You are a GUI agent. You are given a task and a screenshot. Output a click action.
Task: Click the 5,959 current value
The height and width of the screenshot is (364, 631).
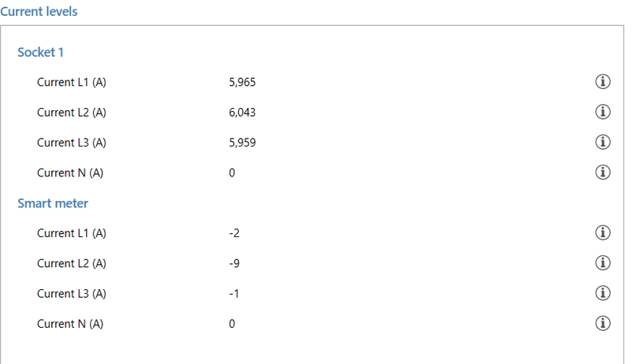click(242, 143)
